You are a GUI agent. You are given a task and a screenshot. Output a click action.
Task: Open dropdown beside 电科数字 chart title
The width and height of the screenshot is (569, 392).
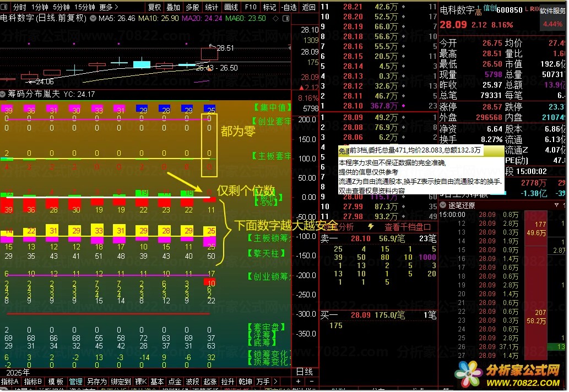tap(93, 18)
